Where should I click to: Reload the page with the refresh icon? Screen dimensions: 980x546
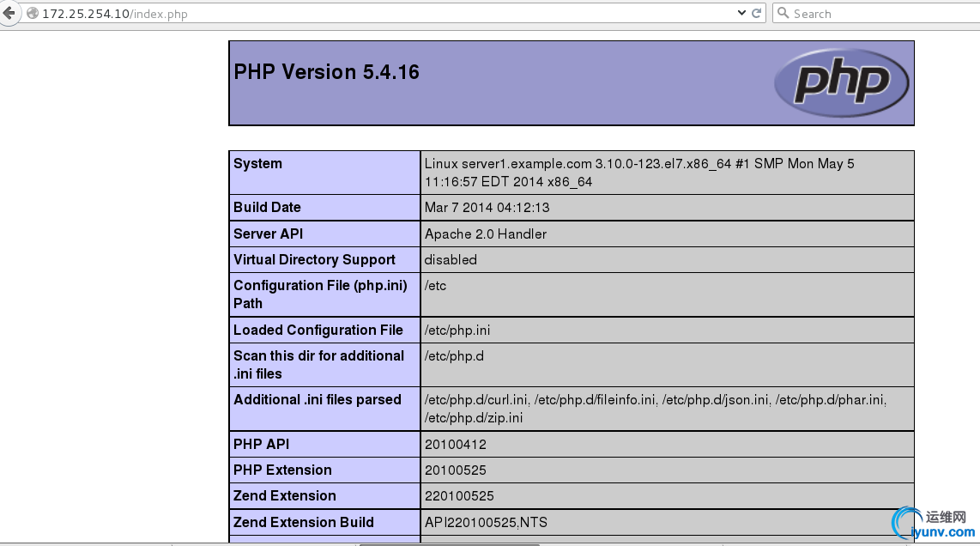(x=756, y=13)
